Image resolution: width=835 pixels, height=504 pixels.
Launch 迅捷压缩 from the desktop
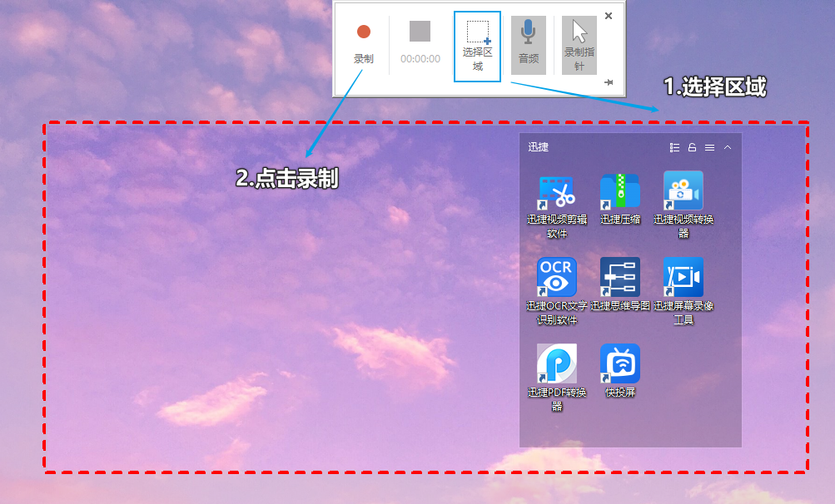[619, 190]
